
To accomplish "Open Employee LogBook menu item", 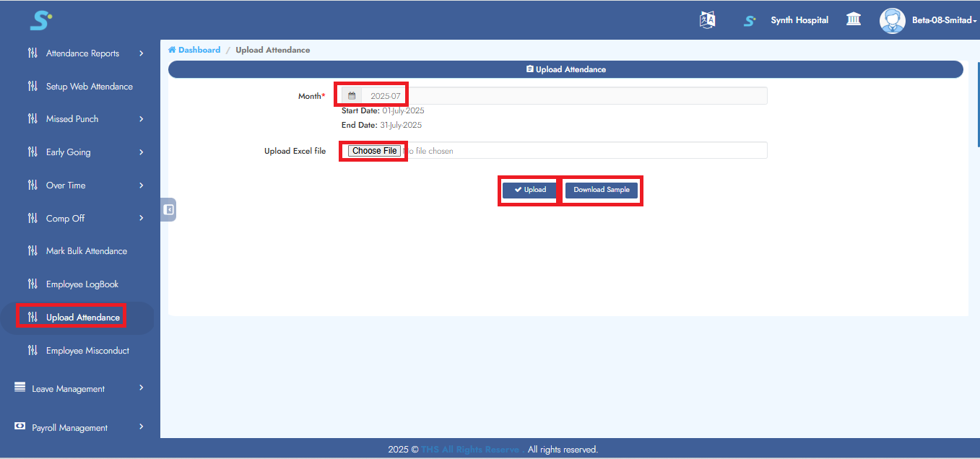I will coord(82,284).
